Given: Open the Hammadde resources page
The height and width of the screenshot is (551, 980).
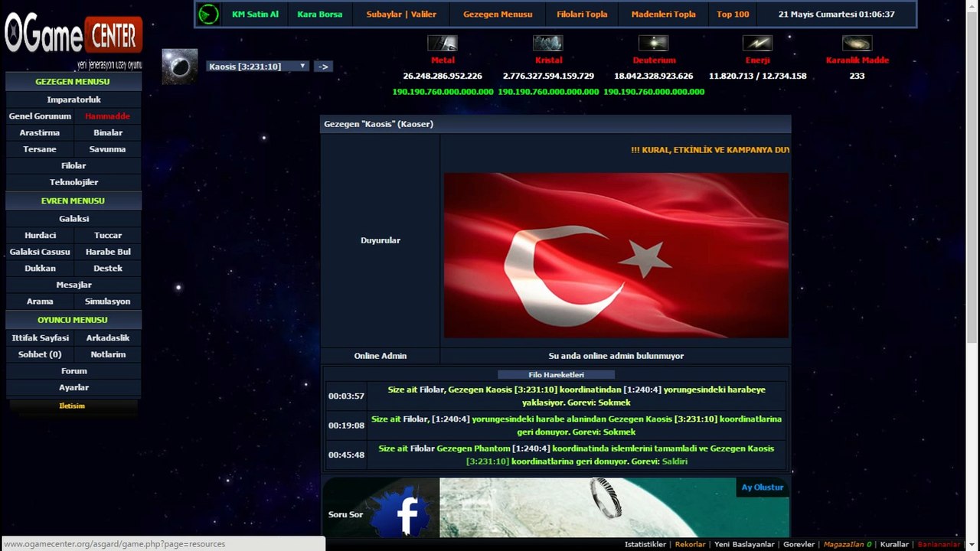Looking at the screenshot, I should [x=107, y=116].
